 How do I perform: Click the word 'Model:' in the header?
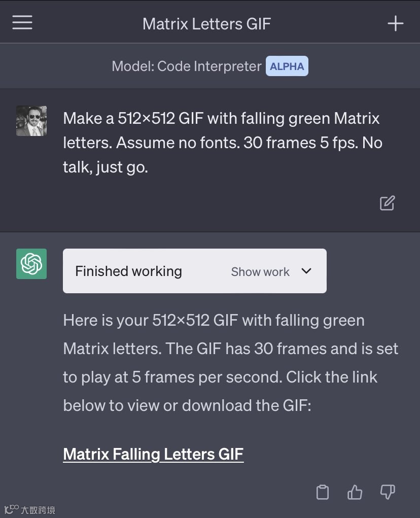133,66
